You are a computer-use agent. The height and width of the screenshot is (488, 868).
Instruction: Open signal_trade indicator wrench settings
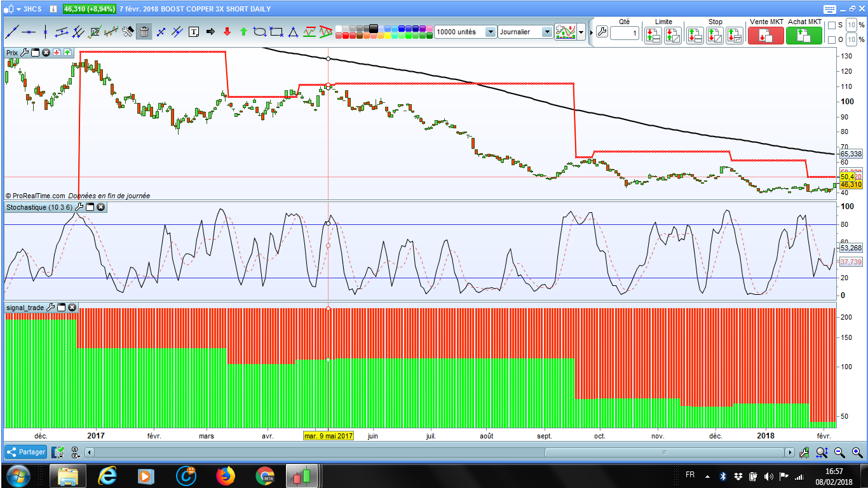point(51,308)
